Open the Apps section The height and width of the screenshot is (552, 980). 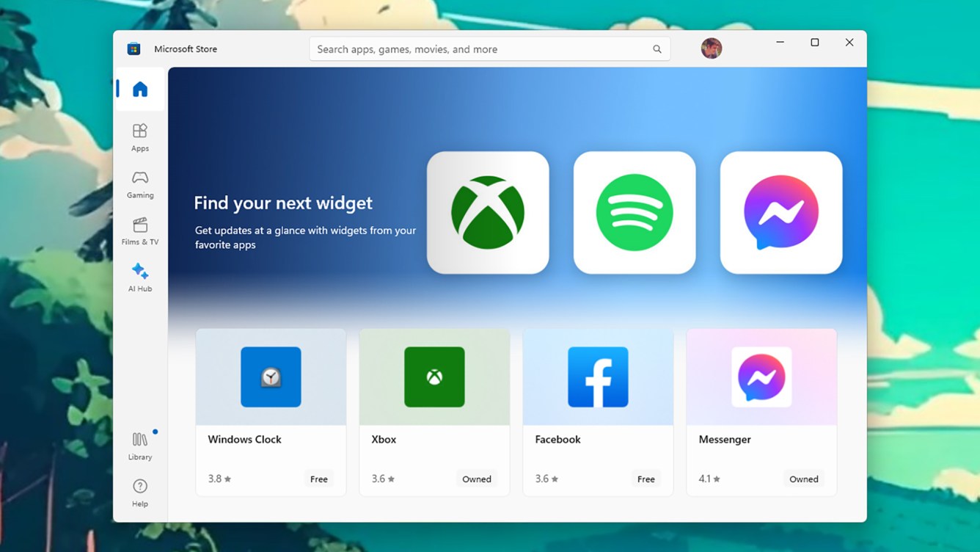[x=139, y=138]
